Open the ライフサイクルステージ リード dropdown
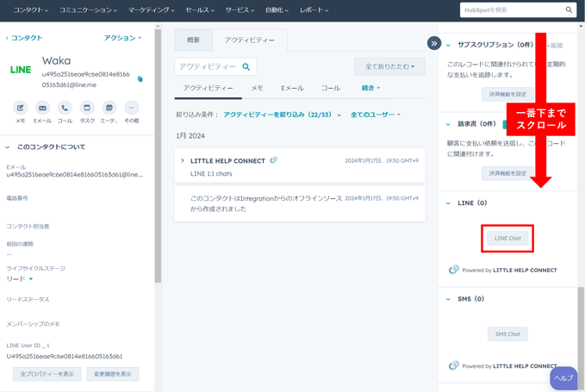The height and width of the screenshot is (392, 585). coord(20,279)
